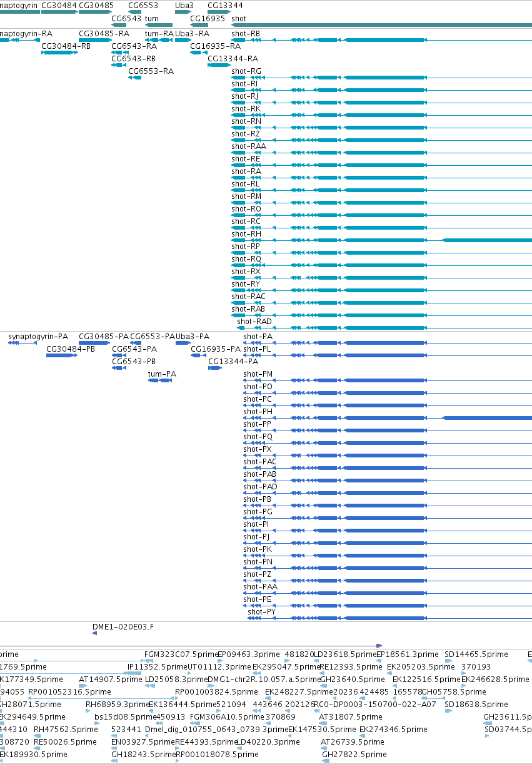Click the CG30484-PB blue protein bar
This screenshot has width=532, height=764.
(61, 355)
